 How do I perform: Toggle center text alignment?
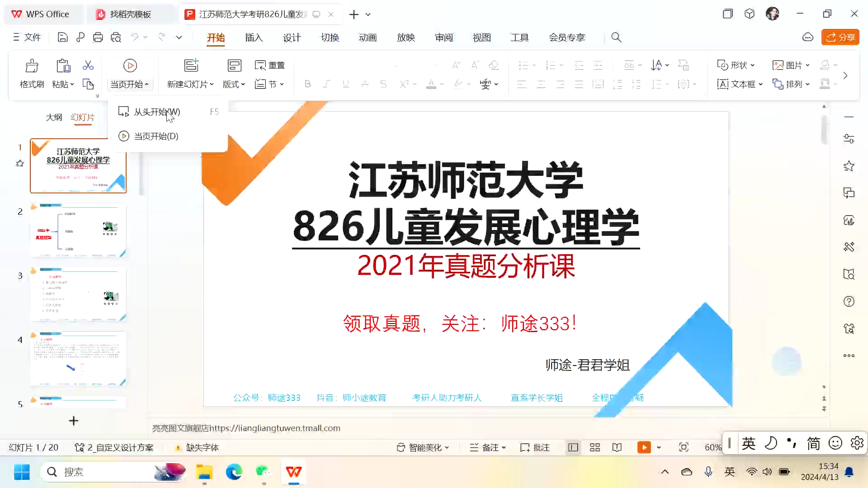[541, 84]
